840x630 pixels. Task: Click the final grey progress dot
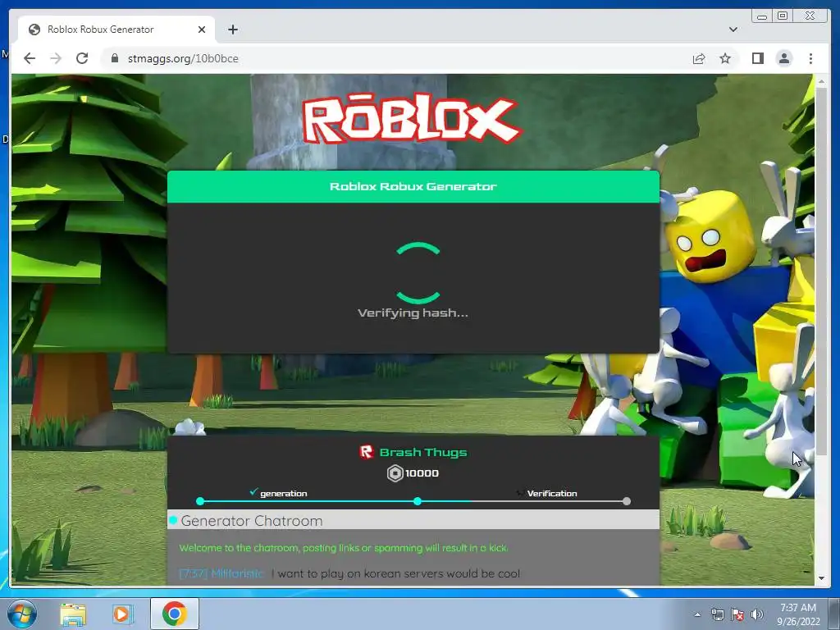[x=627, y=501]
